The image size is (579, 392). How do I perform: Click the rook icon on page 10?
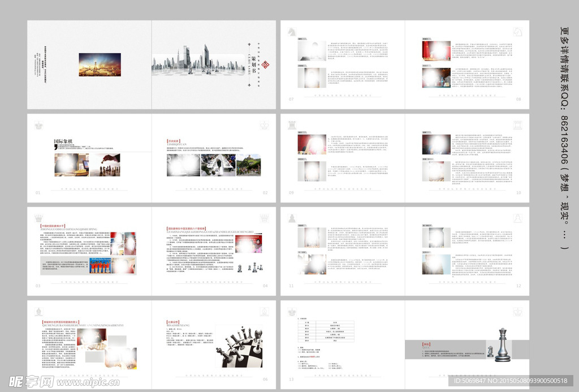(x=517, y=124)
